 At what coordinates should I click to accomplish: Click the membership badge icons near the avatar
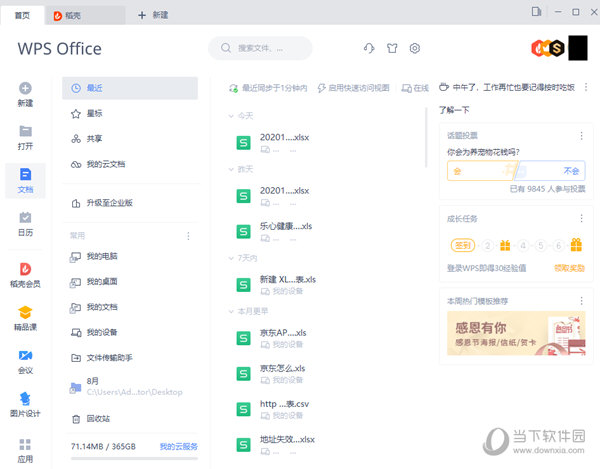pyautogui.click(x=548, y=48)
